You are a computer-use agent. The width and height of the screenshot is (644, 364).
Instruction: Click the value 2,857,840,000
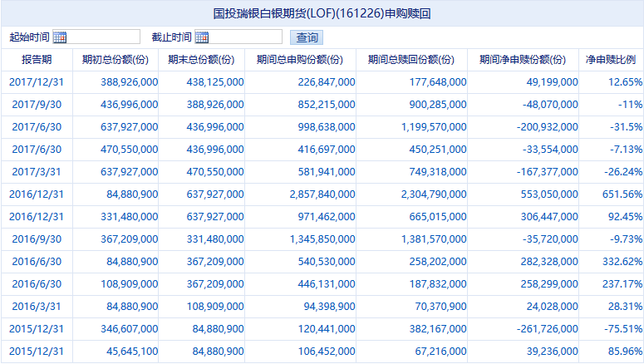[322, 194]
